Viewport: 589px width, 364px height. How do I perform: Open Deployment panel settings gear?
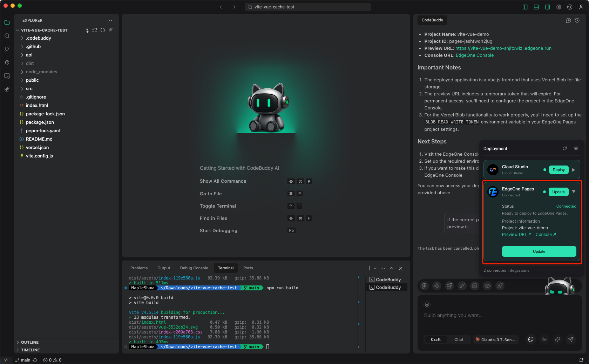[576, 148]
